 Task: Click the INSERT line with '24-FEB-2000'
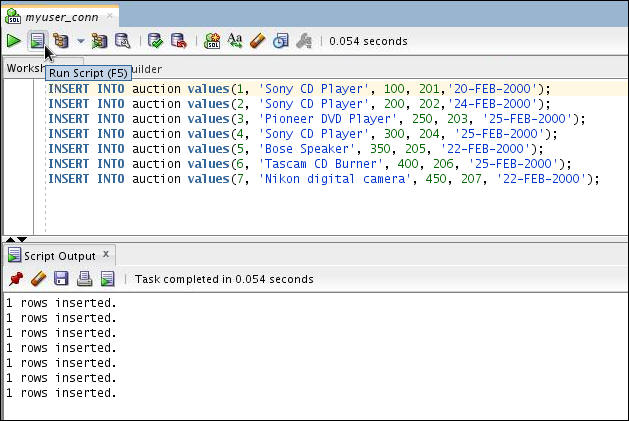299,104
